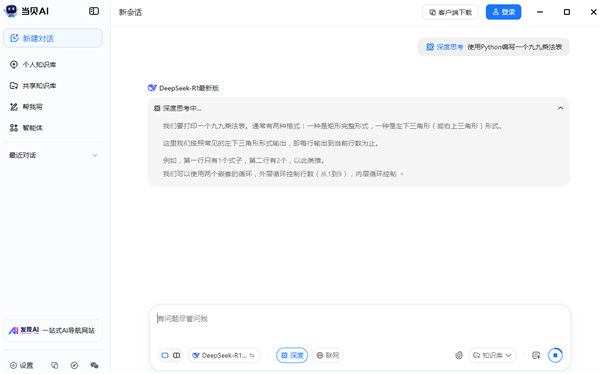The height and width of the screenshot is (374, 600).
Task: Click the 当贝AI robot logo
Action: click(11, 11)
